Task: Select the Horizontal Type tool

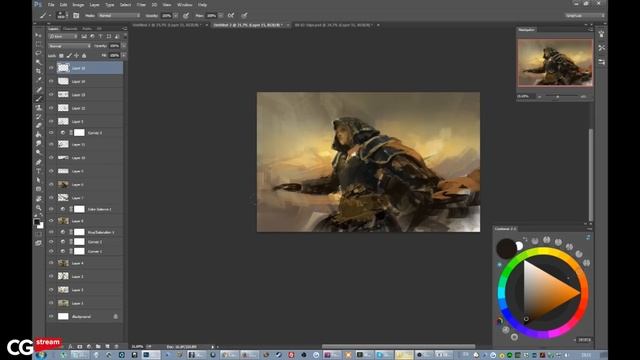Action: (39, 171)
